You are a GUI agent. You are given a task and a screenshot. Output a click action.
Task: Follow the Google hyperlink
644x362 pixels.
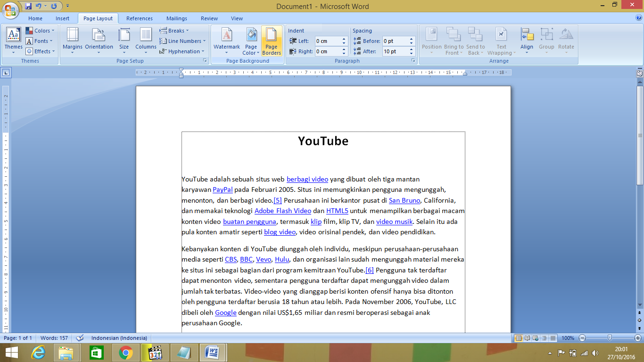(225, 313)
